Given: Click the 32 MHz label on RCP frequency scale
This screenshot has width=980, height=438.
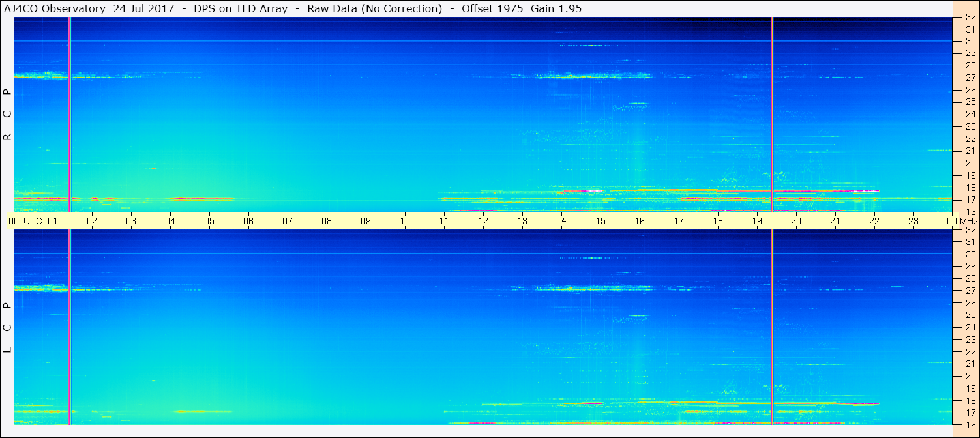Looking at the screenshot, I should pyautogui.click(x=970, y=17).
